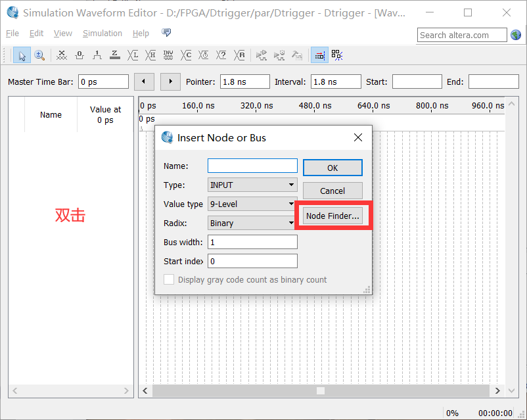Open the Simulation menu
Screen dimensions: 527x420
pyautogui.click(x=103, y=34)
